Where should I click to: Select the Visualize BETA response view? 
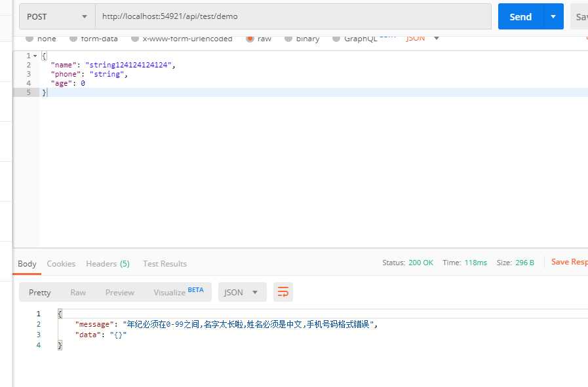tap(178, 292)
